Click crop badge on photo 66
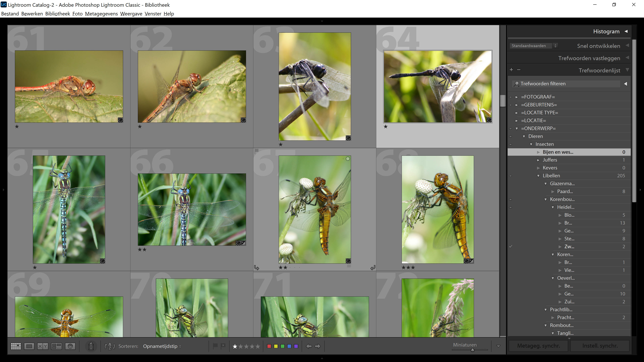This screenshot has height=362, width=644. (244, 243)
